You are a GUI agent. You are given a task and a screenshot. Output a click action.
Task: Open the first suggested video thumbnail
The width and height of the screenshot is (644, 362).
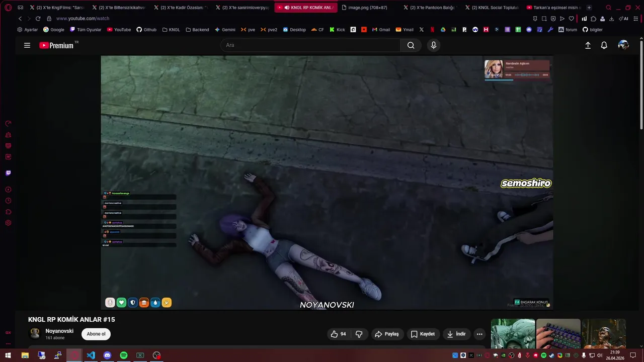(513, 333)
